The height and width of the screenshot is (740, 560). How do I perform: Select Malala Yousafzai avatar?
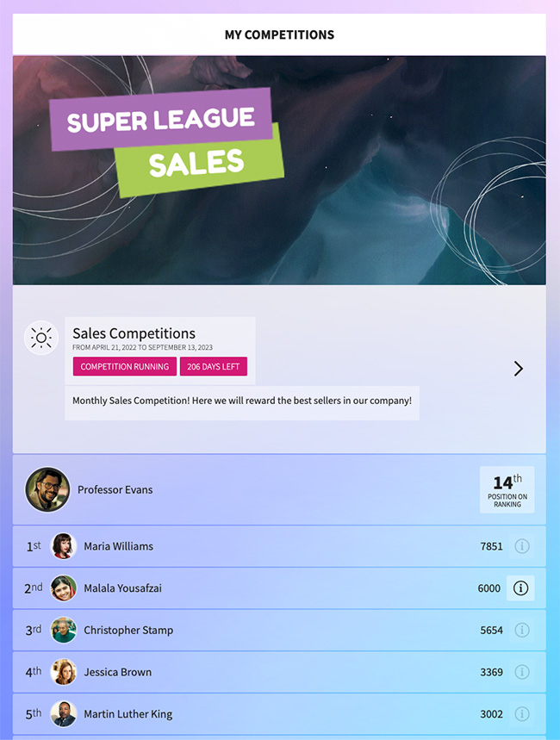(64, 588)
